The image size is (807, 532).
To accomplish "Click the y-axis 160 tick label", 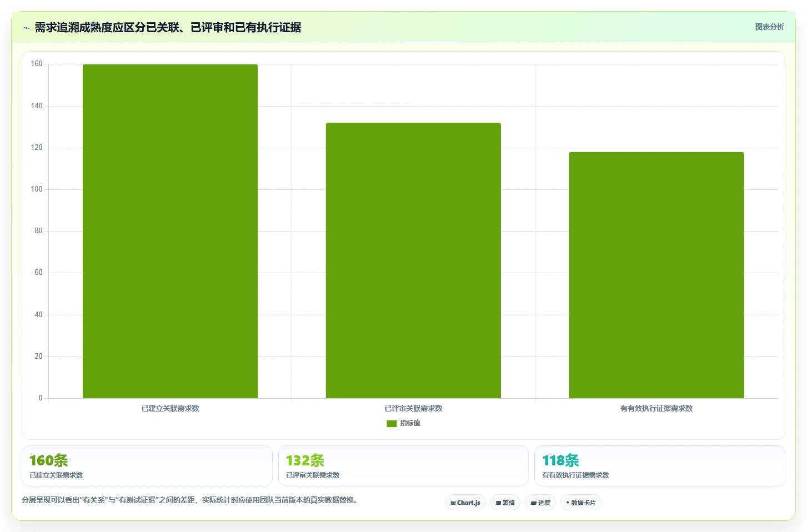I will point(37,64).
